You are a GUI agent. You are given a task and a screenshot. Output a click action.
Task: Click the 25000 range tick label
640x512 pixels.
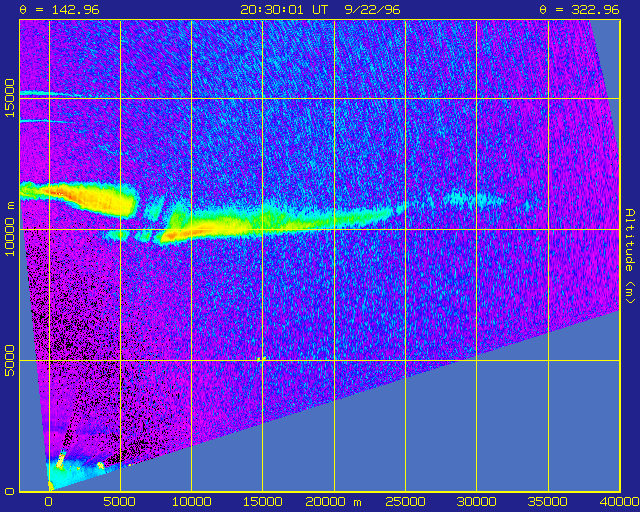(x=405, y=502)
